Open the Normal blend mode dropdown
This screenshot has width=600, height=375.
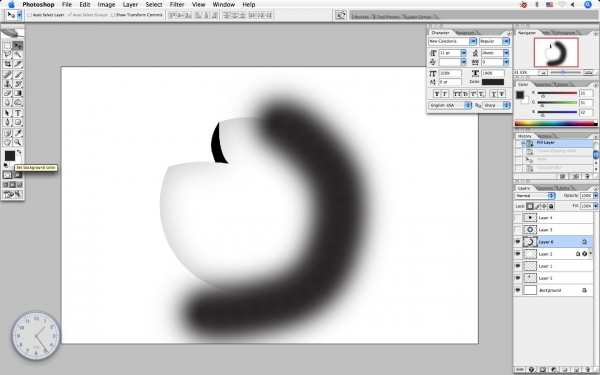pyautogui.click(x=535, y=196)
